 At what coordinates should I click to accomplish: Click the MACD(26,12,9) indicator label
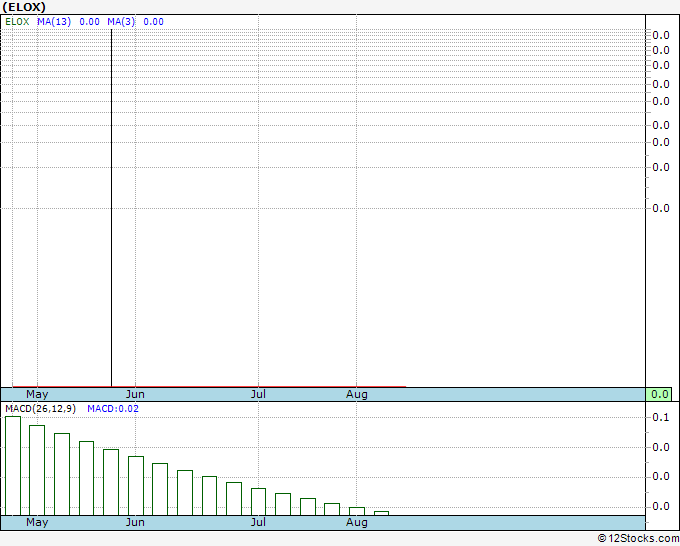click(x=41, y=409)
